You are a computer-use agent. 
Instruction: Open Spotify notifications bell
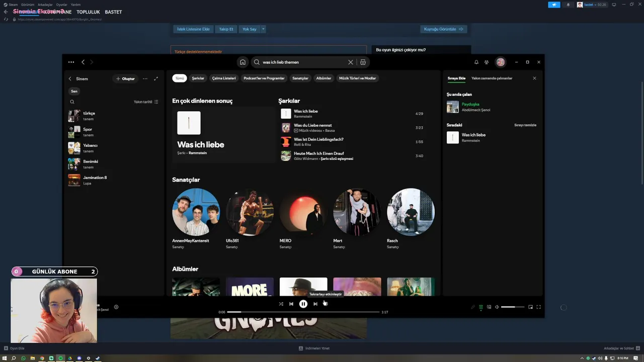476,62
